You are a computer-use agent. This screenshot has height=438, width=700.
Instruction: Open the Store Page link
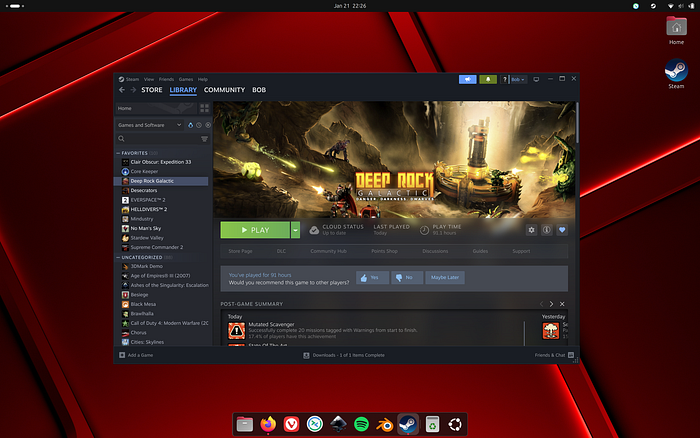click(240, 251)
